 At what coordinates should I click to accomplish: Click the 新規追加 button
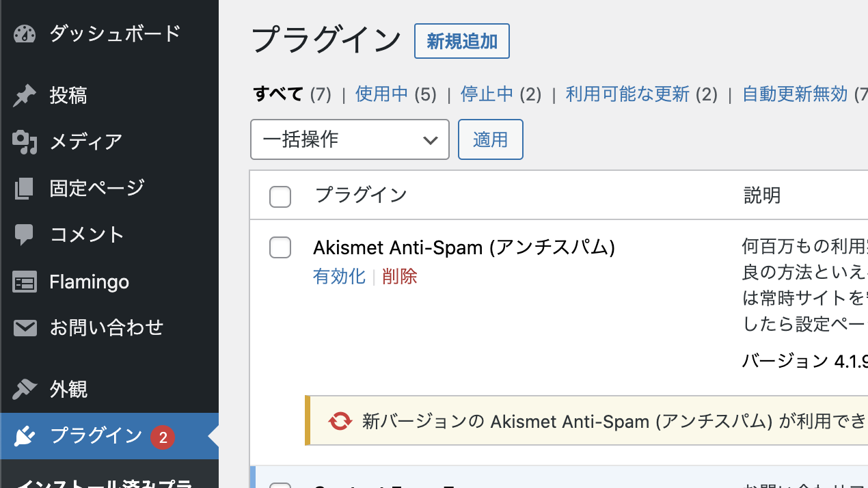pyautogui.click(x=462, y=41)
